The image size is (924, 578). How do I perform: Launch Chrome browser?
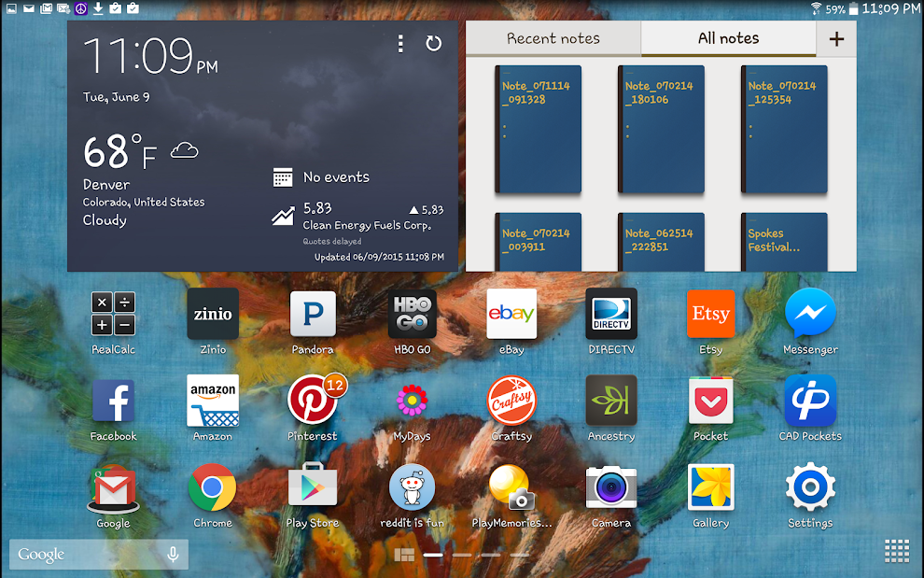pyautogui.click(x=213, y=487)
